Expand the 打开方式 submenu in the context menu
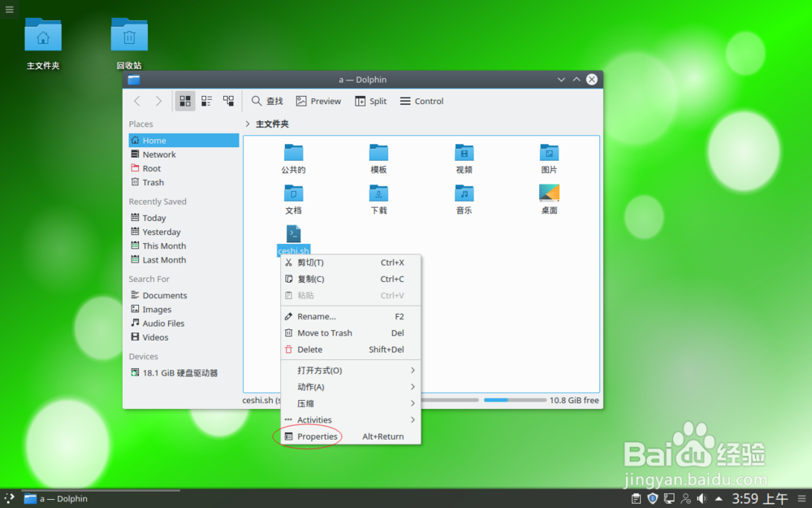 click(321, 370)
